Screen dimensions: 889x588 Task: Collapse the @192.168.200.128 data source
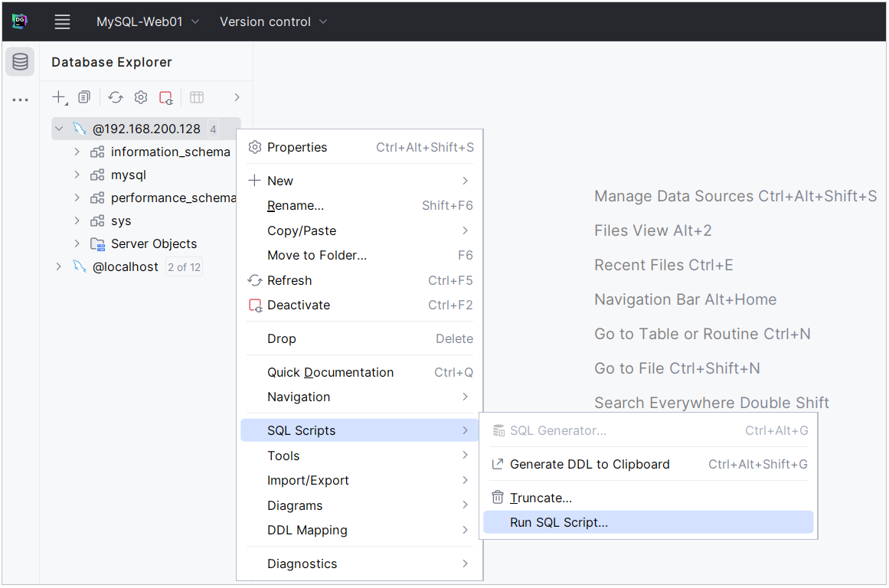coord(59,129)
